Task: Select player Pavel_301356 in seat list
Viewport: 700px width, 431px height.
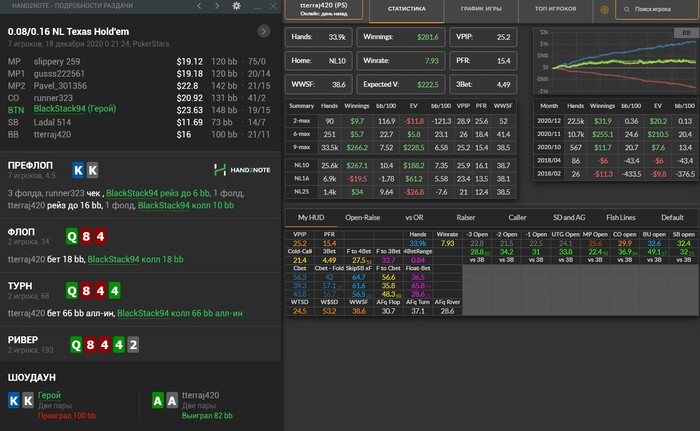Action: (x=60, y=86)
